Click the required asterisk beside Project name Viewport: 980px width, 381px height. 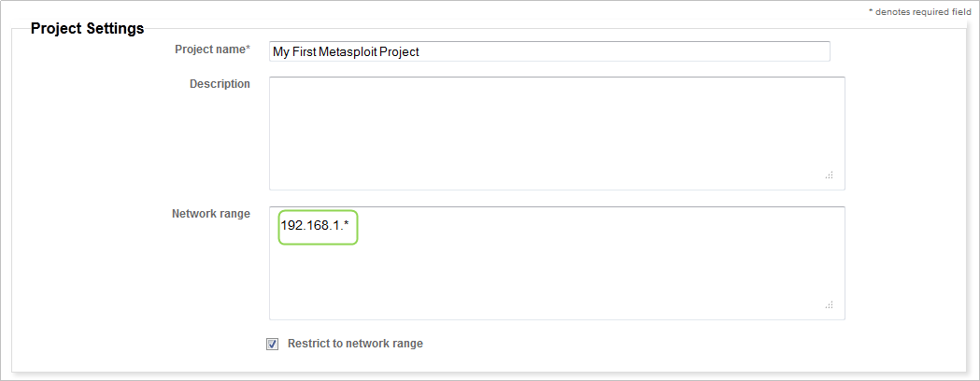[x=248, y=49]
